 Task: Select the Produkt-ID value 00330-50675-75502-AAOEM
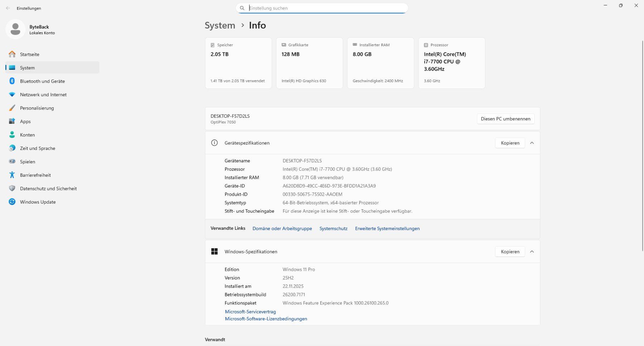point(312,194)
